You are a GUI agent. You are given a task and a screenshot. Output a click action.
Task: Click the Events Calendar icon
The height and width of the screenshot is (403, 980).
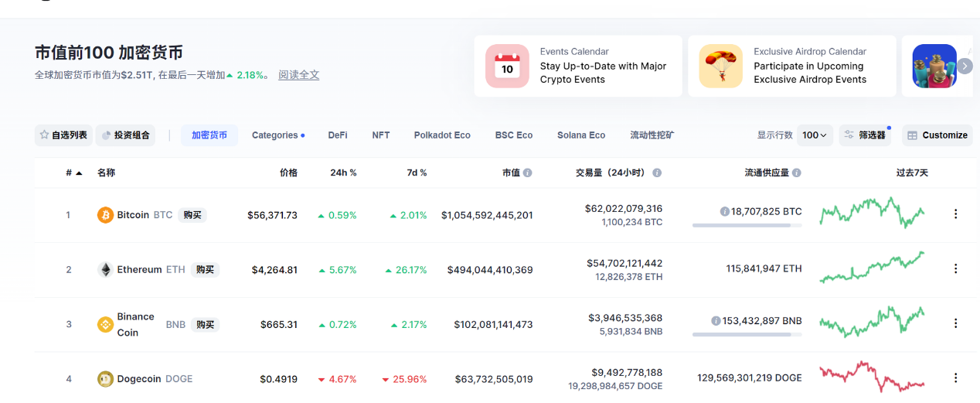[x=507, y=66]
